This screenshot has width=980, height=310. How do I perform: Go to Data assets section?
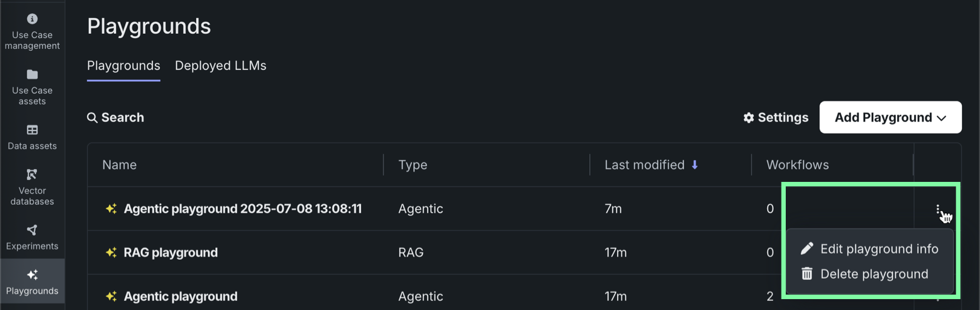pyautogui.click(x=32, y=137)
